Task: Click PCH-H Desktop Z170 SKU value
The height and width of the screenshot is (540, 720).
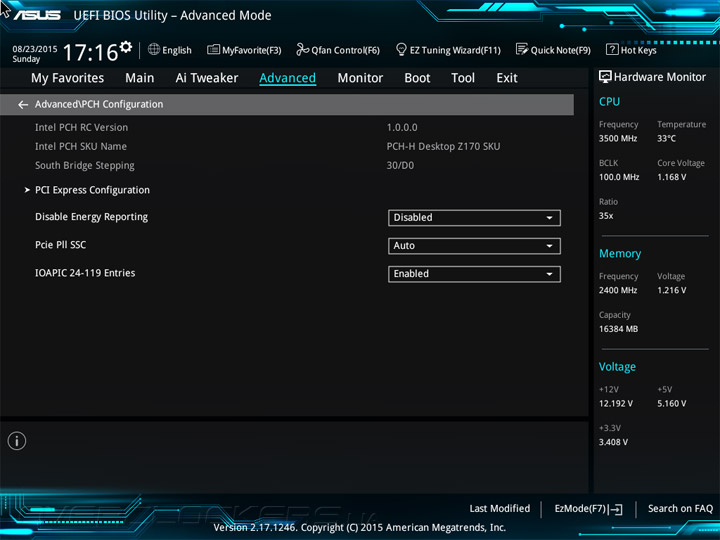Action: [x=443, y=146]
